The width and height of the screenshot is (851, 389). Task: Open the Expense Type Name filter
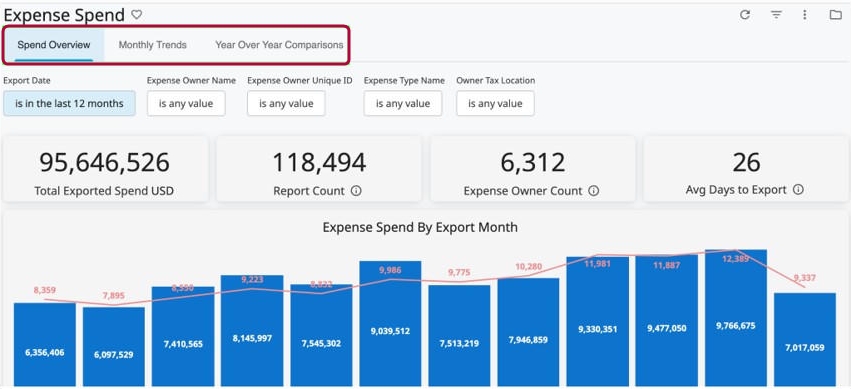point(403,103)
